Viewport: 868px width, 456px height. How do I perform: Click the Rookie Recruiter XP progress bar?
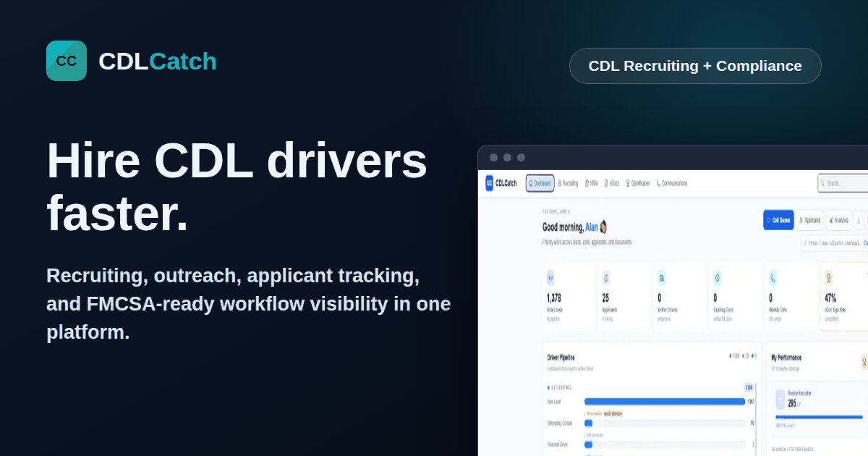click(x=819, y=417)
